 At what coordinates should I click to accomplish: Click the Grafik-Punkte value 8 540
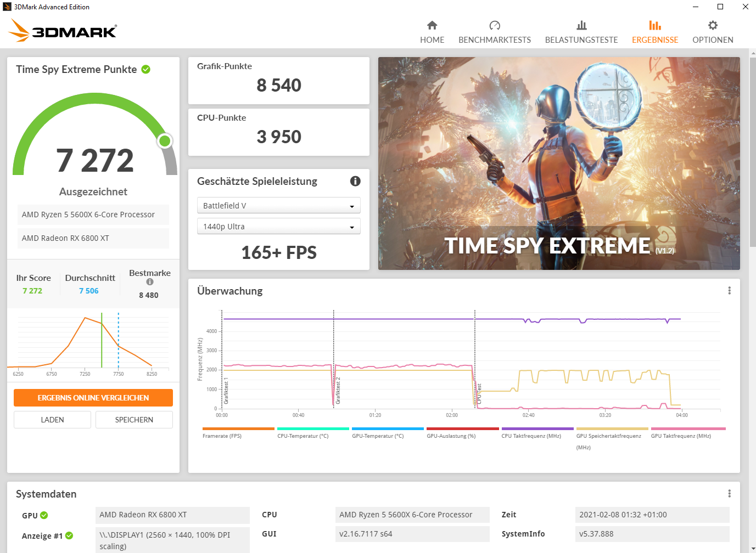coord(279,85)
